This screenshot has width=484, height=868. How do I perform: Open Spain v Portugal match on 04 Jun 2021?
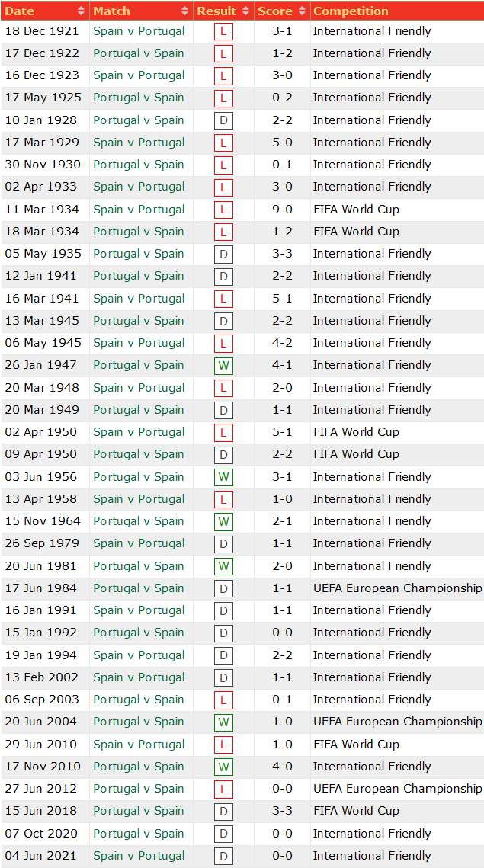(139, 855)
